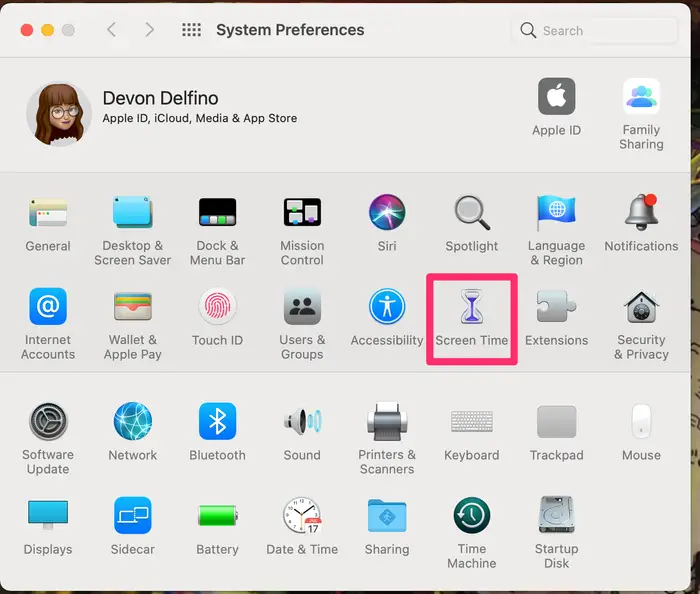Open the Notifications pane

pyautogui.click(x=642, y=212)
